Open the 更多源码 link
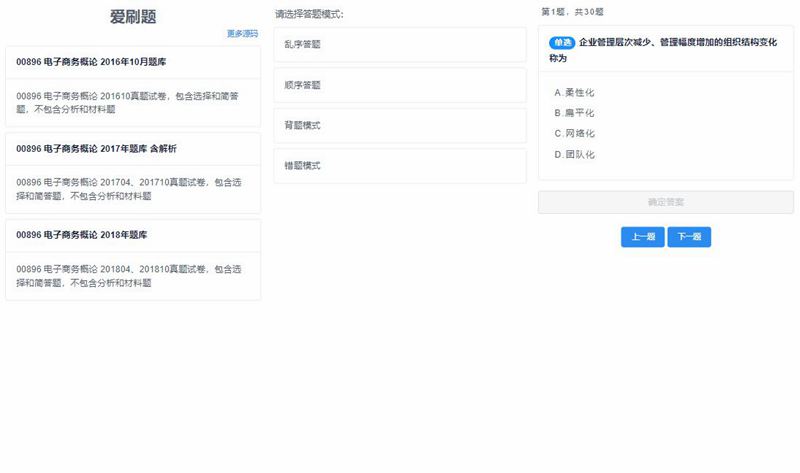 (x=242, y=33)
